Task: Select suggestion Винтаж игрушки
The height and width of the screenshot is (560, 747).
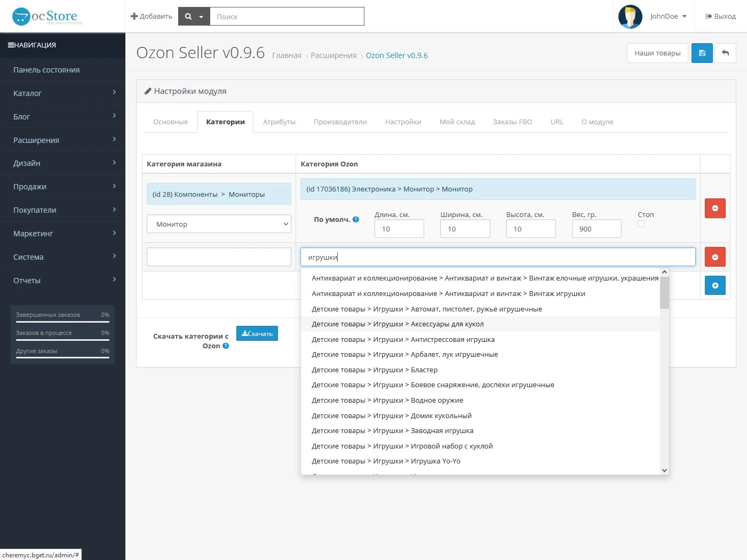Action: (480, 294)
